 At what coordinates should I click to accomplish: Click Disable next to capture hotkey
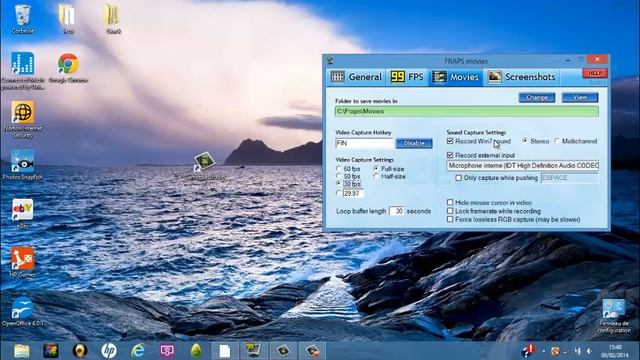tap(414, 143)
